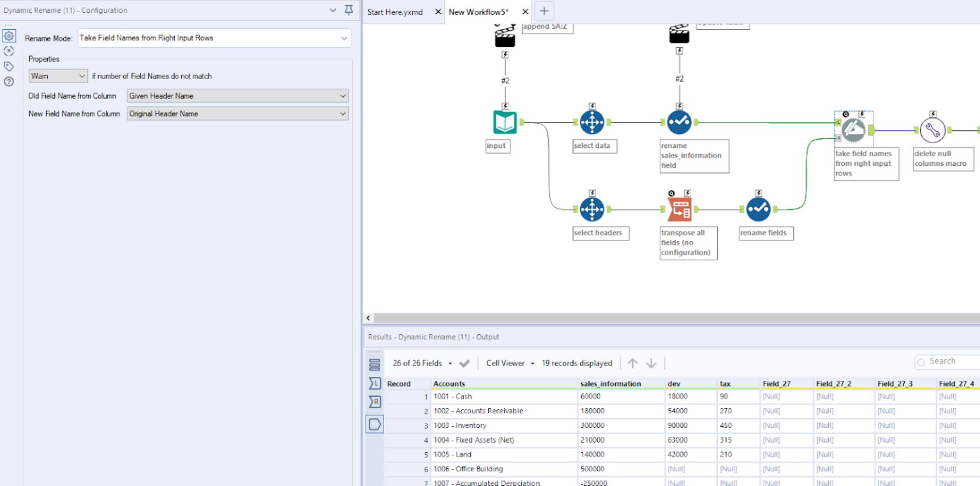The width and height of the screenshot is (980, 486).
Task: Expand the Warn options dropdown
Action: tap(57, 76)
